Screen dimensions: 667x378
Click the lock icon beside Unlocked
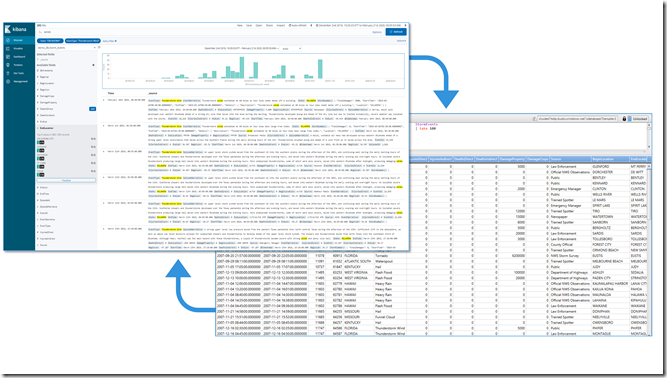(624, 119)
